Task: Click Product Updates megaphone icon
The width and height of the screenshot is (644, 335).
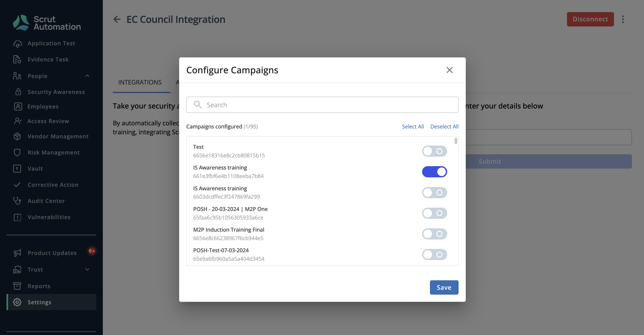Action: click(17, 253)
